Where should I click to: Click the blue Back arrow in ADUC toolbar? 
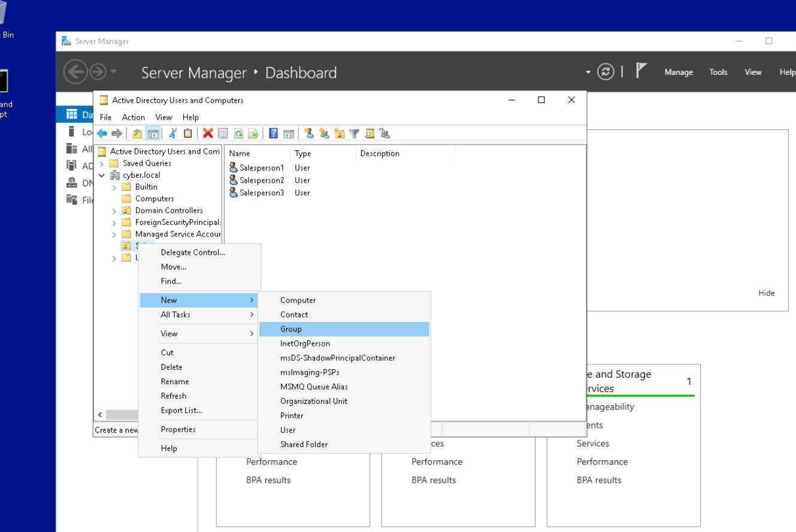[102, 133]
